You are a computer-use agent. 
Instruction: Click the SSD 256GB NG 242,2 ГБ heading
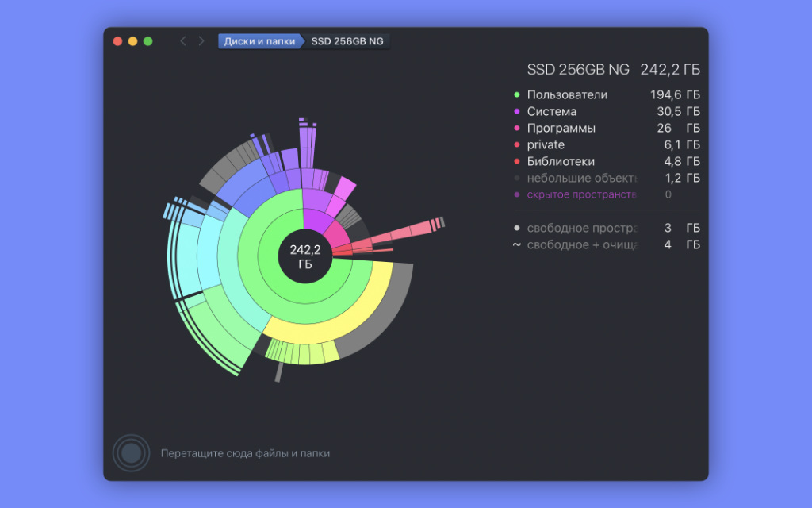click(613, 70)
